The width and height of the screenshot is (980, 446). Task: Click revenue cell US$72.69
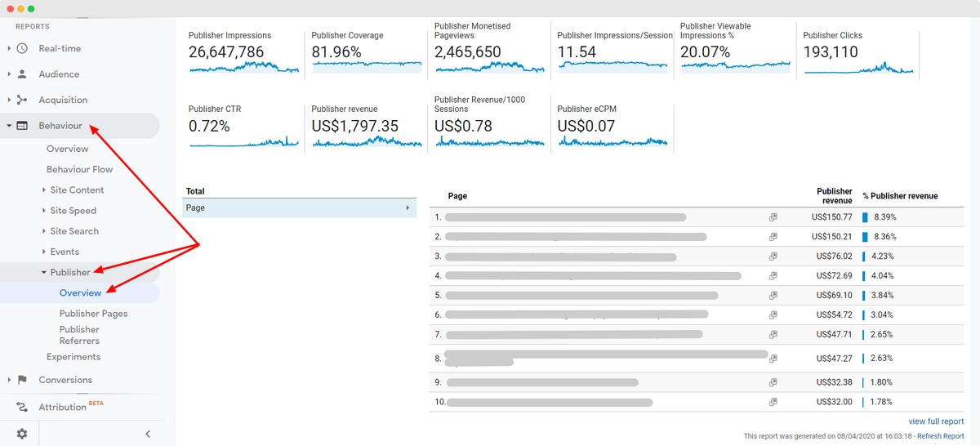[x=835, y=276]
